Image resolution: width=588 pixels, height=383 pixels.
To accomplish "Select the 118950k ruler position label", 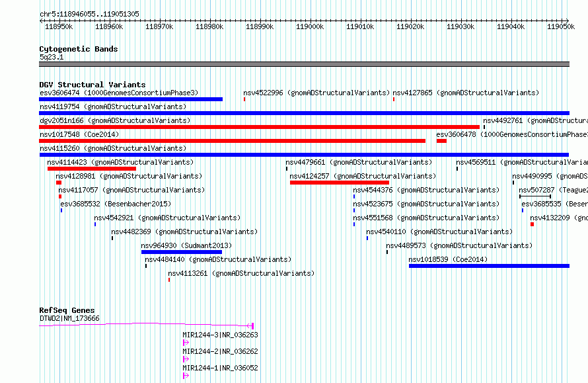I will tap(59, 26).
